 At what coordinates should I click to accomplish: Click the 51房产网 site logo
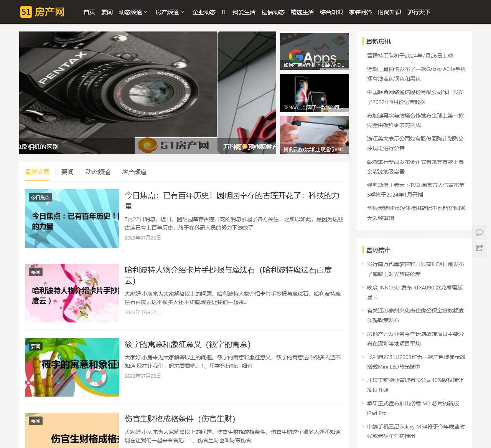click(42, 12)
